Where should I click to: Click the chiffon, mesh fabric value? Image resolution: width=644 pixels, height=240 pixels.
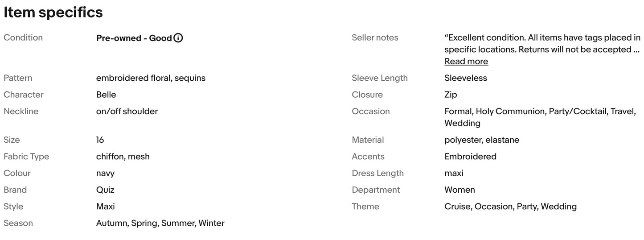pyautogui.click(x=123, y=157)
